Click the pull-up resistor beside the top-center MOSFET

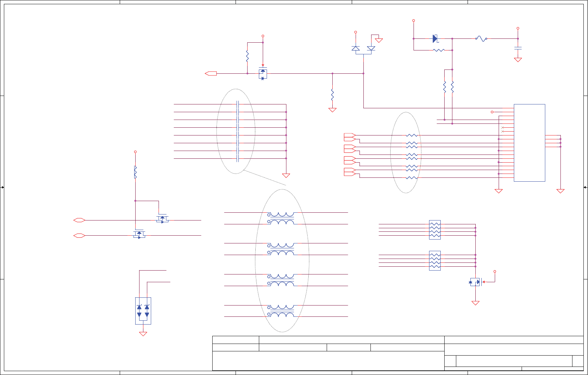tap(248, 56)
